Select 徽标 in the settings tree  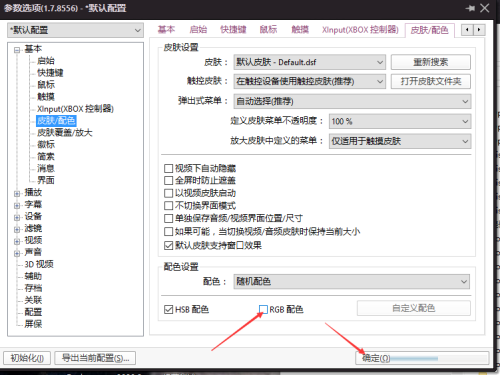46,145
